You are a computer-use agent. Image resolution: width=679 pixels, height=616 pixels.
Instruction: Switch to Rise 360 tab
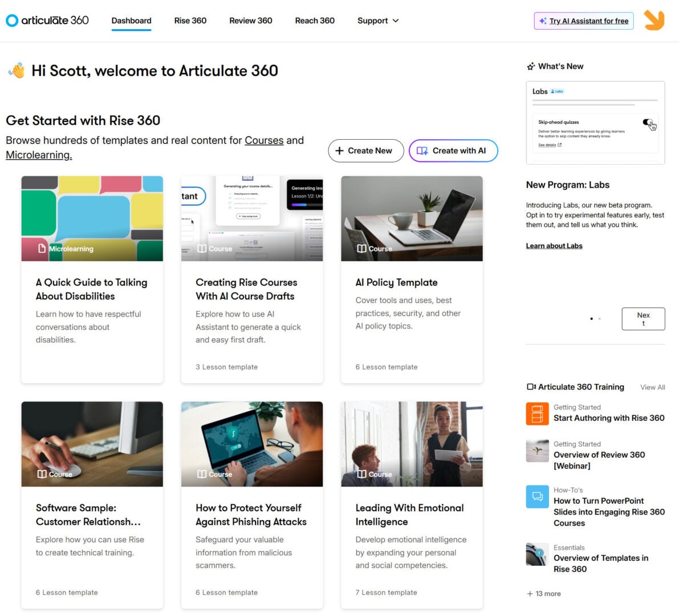(x=190, y=21)
